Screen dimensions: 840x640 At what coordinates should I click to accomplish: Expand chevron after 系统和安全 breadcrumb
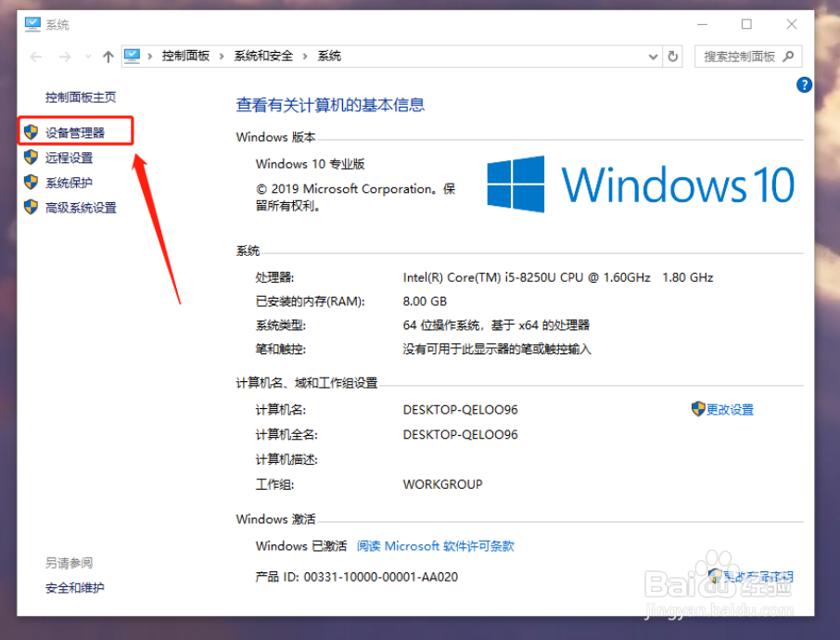click(305, 57)
